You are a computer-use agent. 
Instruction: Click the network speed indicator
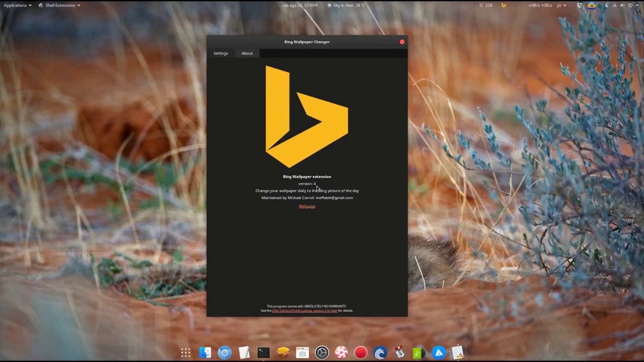tap(540, 5)
